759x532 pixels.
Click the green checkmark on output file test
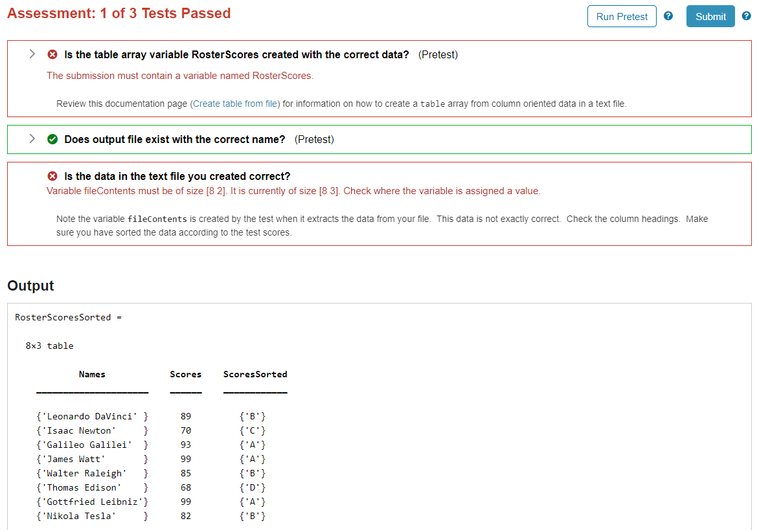pyautogui.click(x=52, y=139)
